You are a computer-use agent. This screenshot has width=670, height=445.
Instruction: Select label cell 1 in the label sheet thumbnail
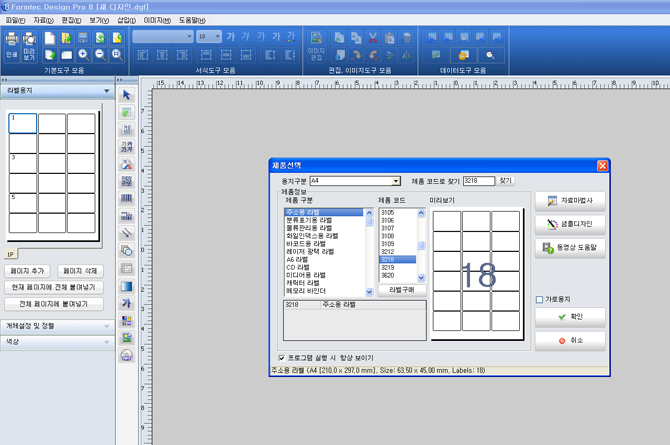pyautogui.click(x=23, y=124)
